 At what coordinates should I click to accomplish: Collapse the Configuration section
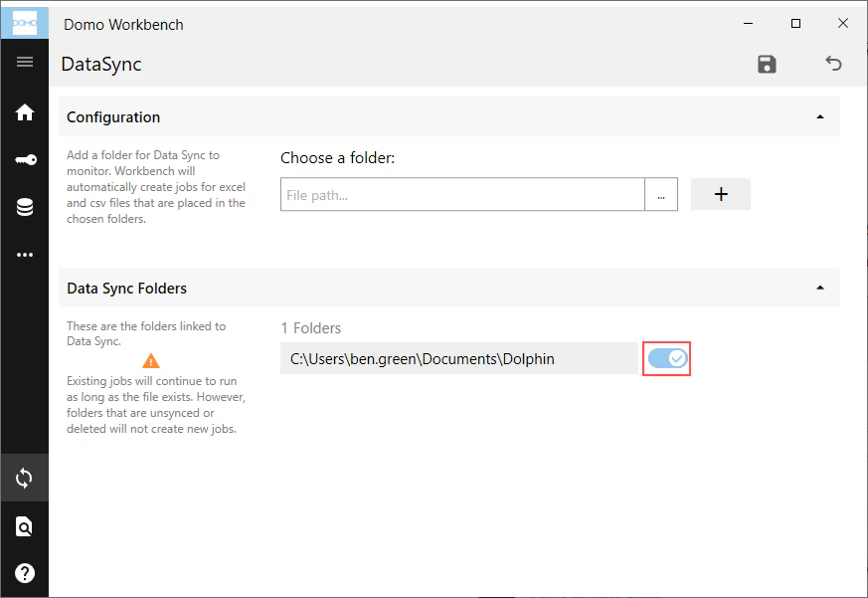pyautogui.click(x=820, y=117)
